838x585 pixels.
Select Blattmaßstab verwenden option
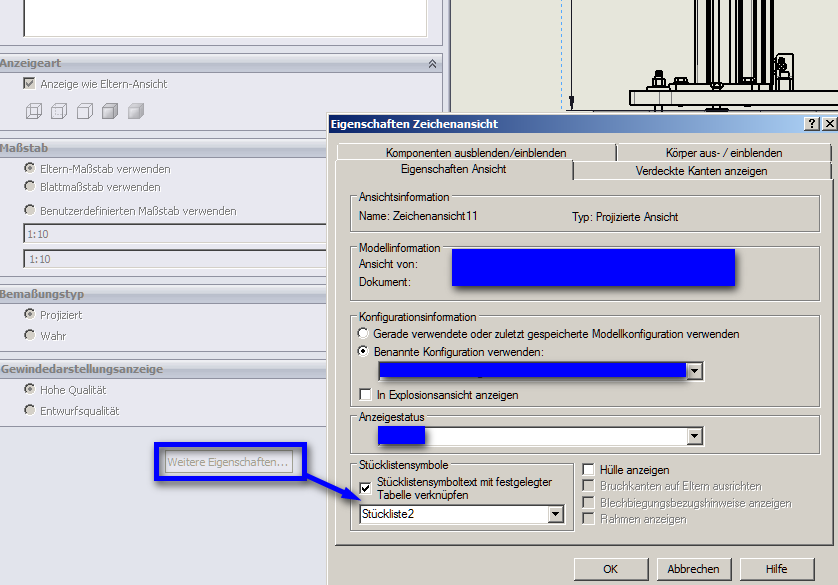[29, 186]
